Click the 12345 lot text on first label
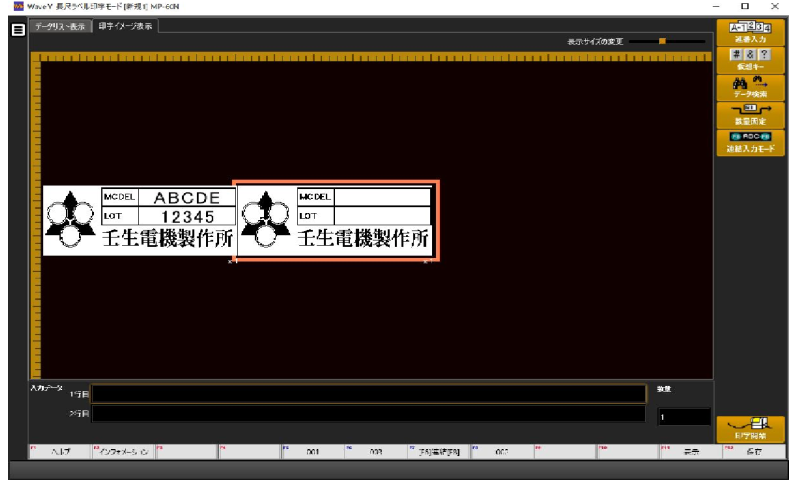Image resolution: width=797 pixels, height=485 pixels. click(188, 217)
